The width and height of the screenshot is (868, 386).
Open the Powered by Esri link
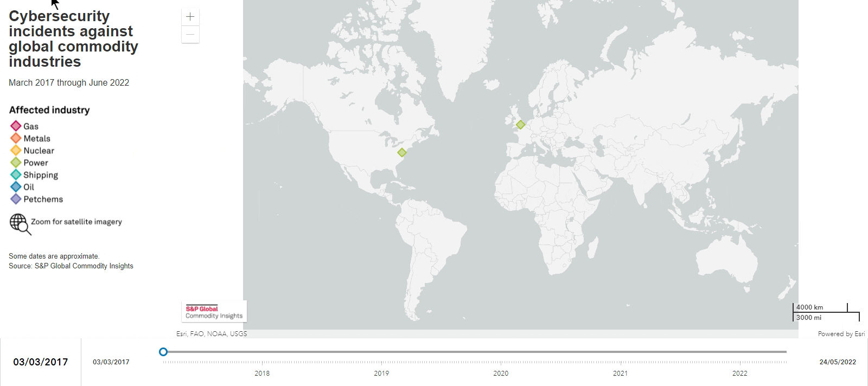click(x=841, y=334)
